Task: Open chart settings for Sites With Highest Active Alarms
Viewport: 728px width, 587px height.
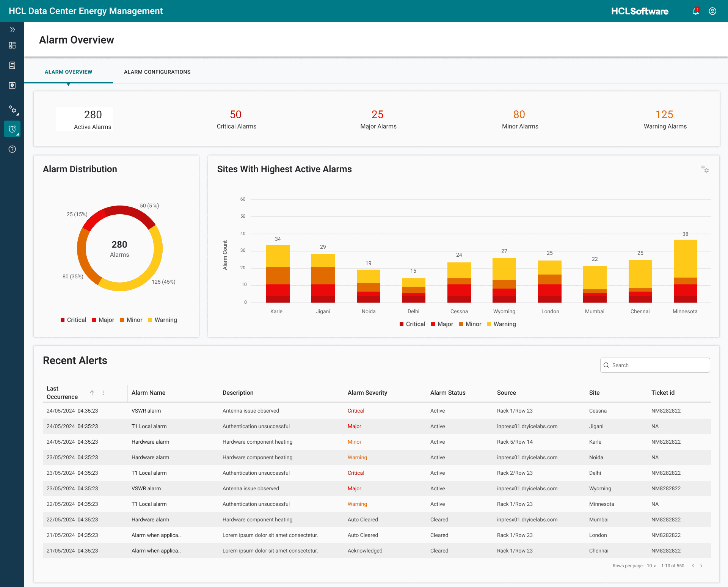Action: 705,169
